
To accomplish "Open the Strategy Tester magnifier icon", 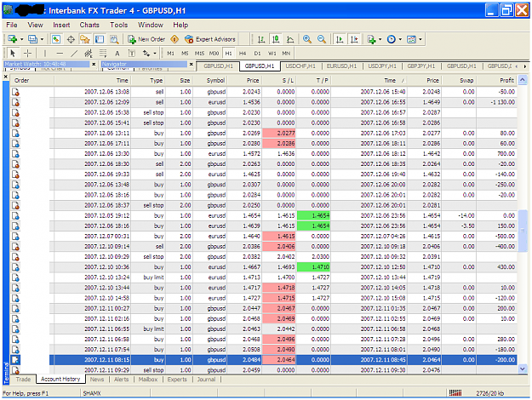I will point(114,39).
